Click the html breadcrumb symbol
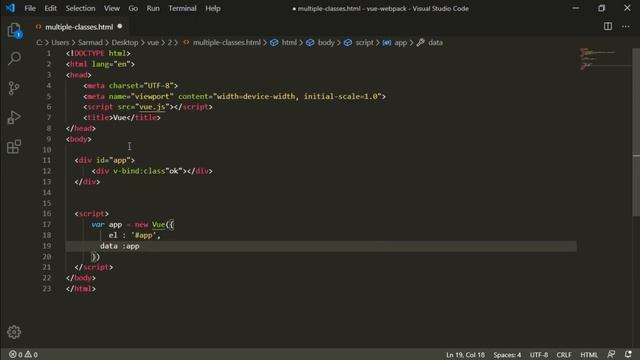Screen dimensions: 640x360 click(289, 42)
